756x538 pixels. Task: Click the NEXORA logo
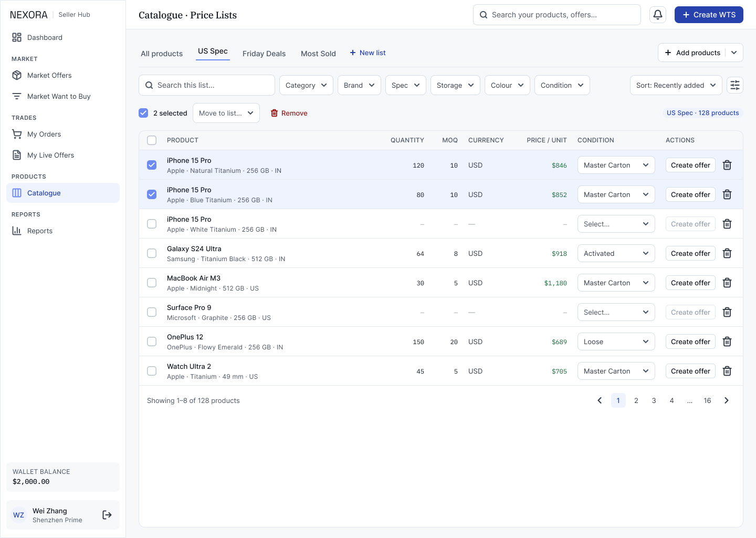(x=29, y=15)
